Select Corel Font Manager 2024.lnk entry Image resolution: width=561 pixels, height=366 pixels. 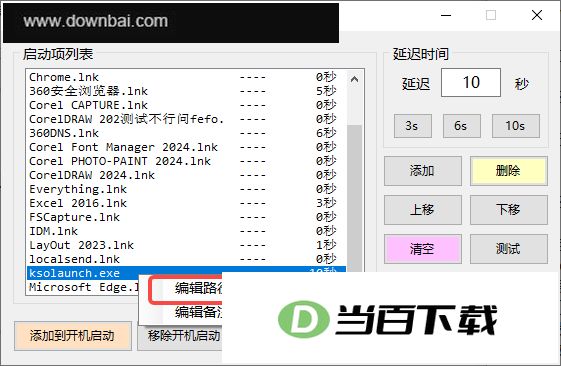coord(186,147)
